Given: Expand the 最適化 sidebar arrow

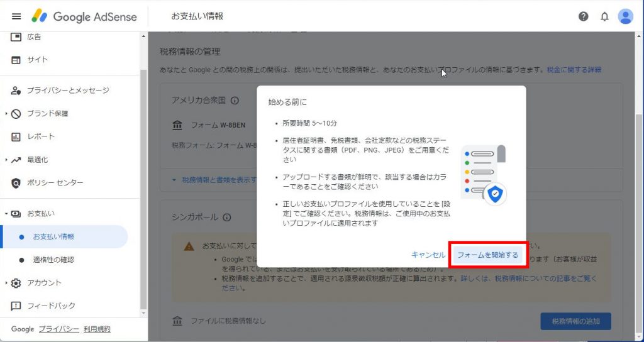Looking at the screenshot, I should [x=6, y=160].
